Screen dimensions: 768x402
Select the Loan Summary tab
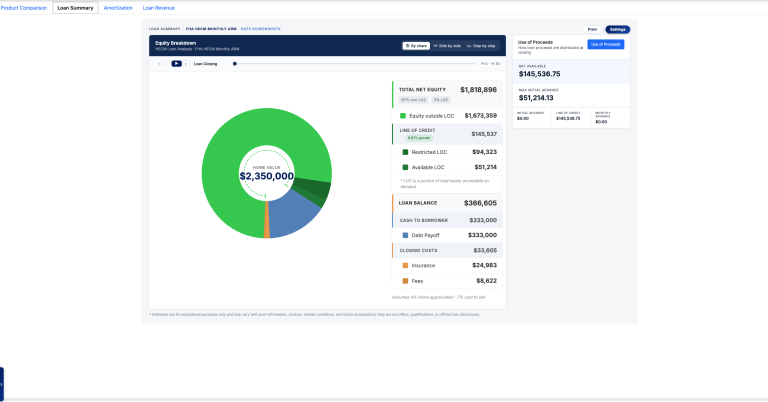pyautogui.click(x=75, y=8)
